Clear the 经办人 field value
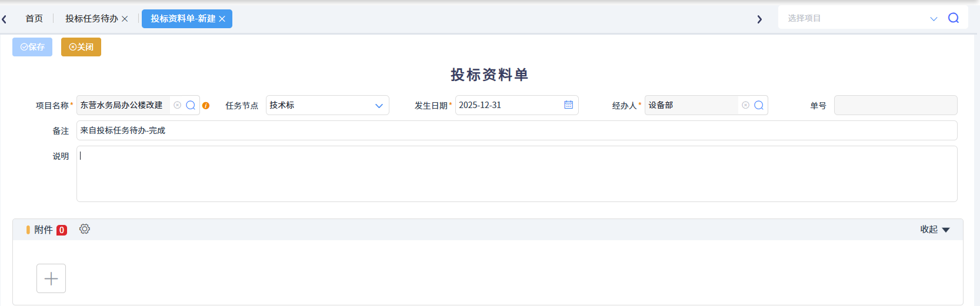 (745, 105)
